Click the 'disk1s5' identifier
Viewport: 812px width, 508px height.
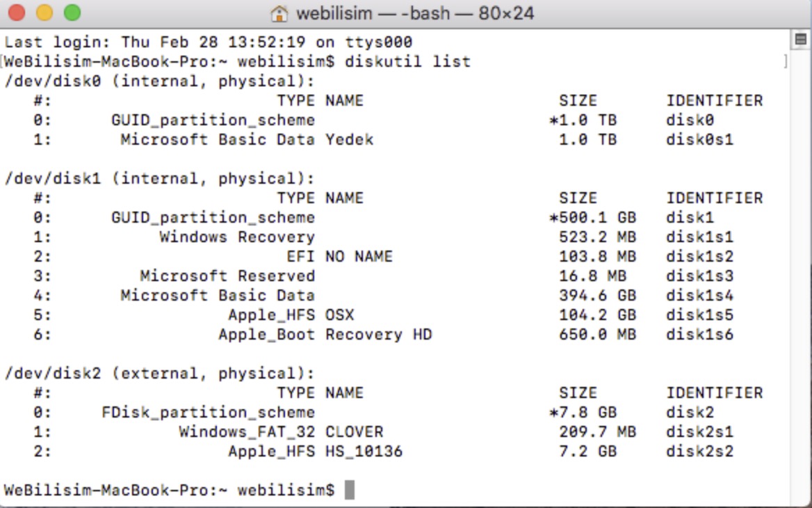point(699,315)
